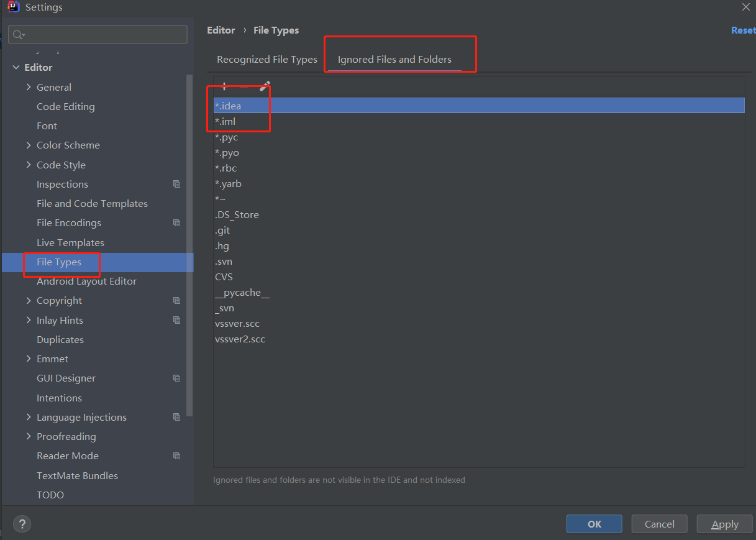
Task: Open Intentions settings
Action: pyautogui.click(x=59, y=398)
